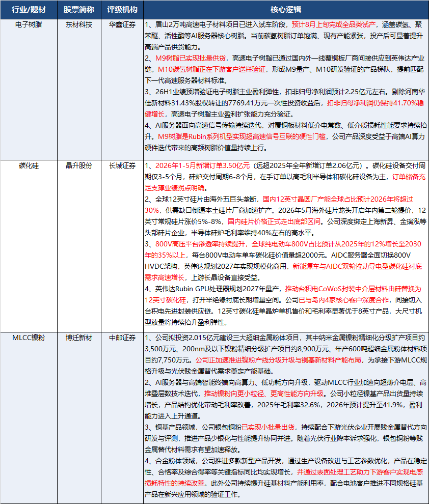This screenshot has height=504, width=429.
Task: Click red text 2026年1-5月新增订单3.50亿元
Action: 202,166
